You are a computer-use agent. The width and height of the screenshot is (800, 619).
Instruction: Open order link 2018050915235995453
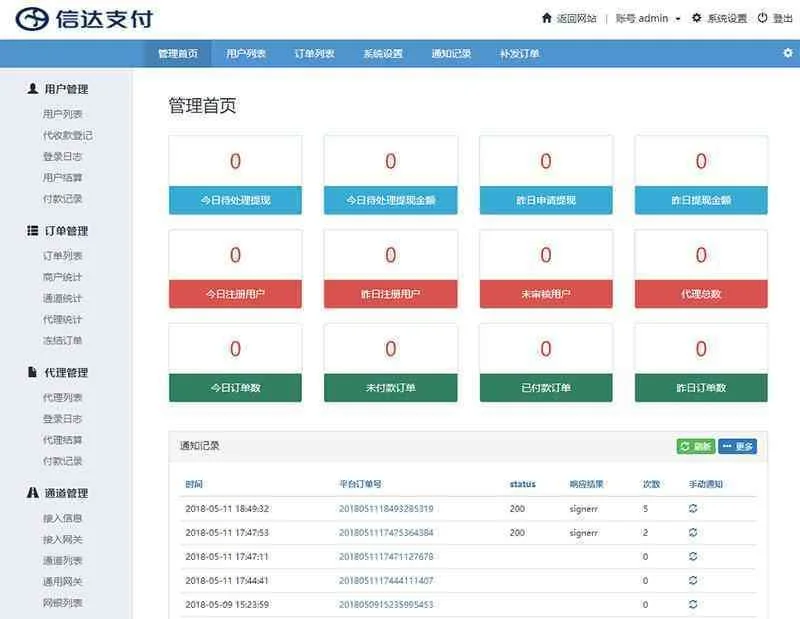tap(386, 605)
